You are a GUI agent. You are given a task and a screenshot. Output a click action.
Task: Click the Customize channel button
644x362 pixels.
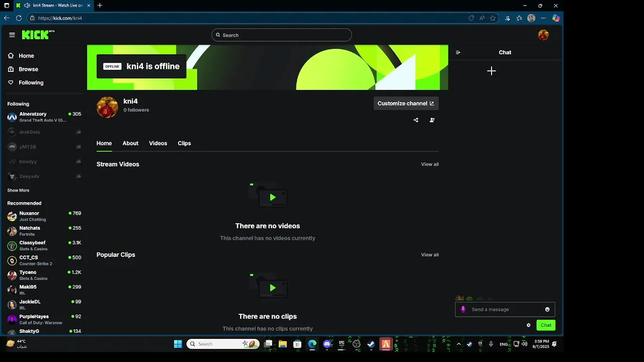pyautogui.click(x=406, y=104)
